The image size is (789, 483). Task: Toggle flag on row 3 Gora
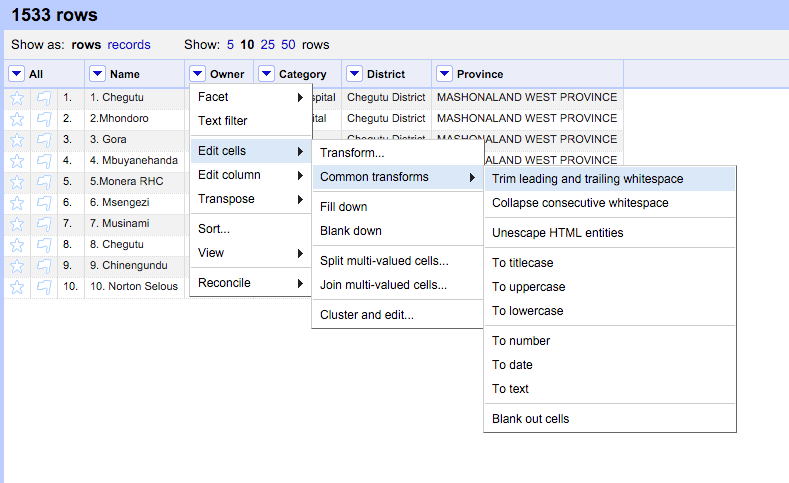43,139
